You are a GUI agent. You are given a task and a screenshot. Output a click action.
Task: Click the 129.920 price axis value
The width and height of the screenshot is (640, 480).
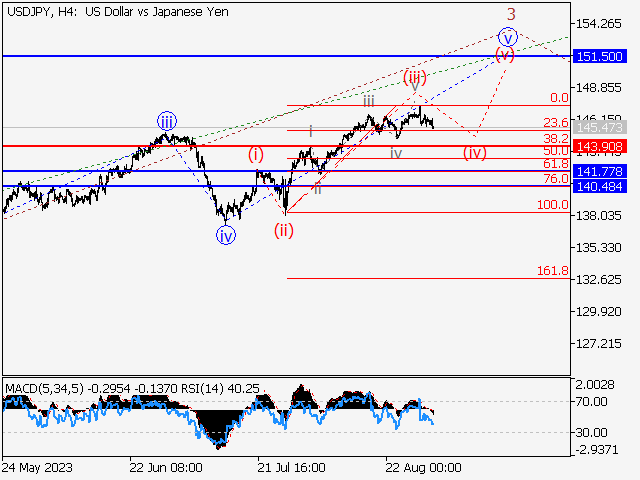coord(599,311)
